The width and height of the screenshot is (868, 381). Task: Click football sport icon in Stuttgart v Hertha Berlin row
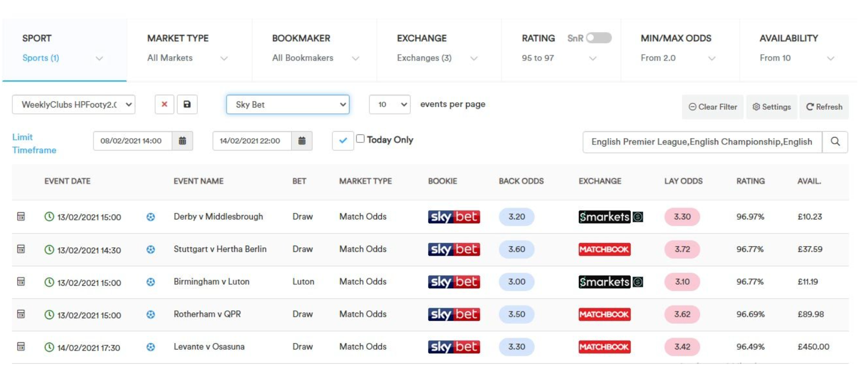151,249
